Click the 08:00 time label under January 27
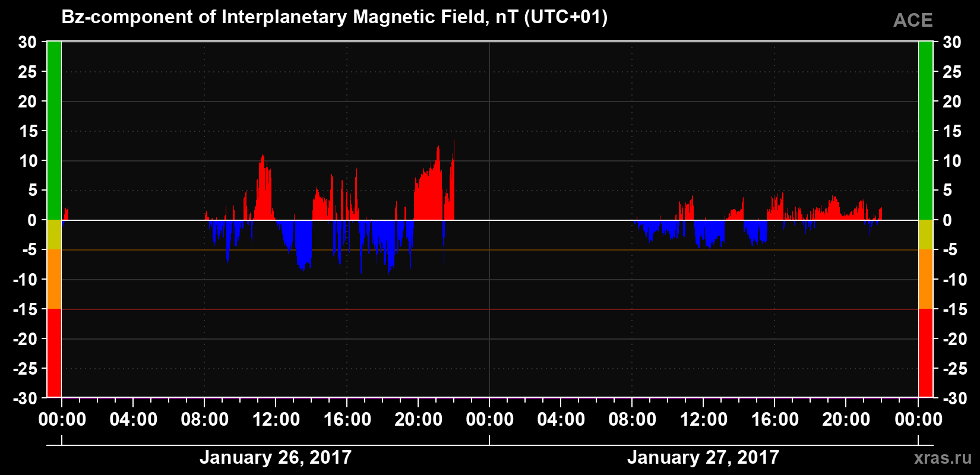980x475 pixels. (x=632, y=420)
